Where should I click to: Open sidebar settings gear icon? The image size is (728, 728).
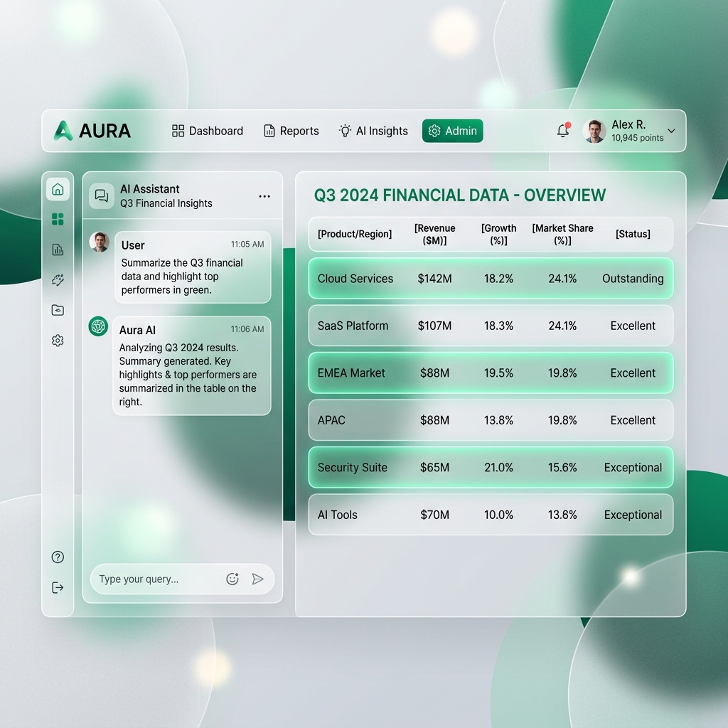pyautogui.click(x=58, y=341)
